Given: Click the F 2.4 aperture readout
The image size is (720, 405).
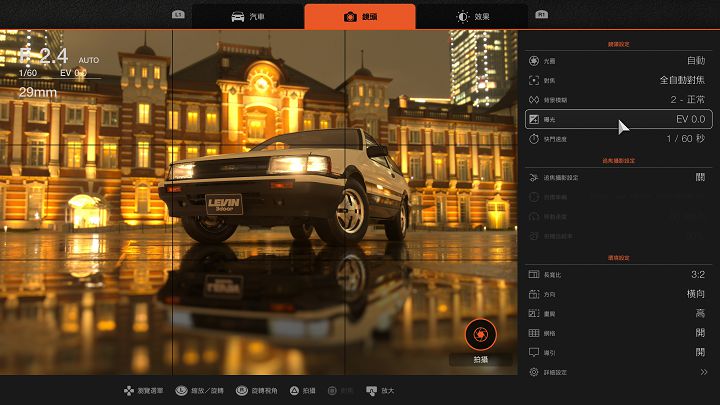Looking at the screenshot, I should (44, 56).
